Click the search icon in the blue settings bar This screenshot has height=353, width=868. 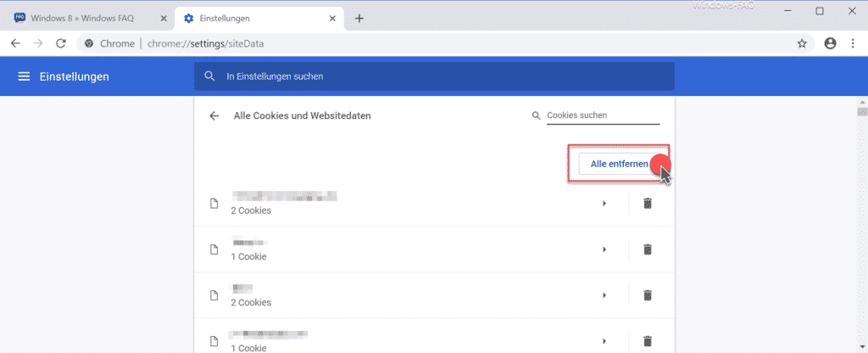(209, 76)
